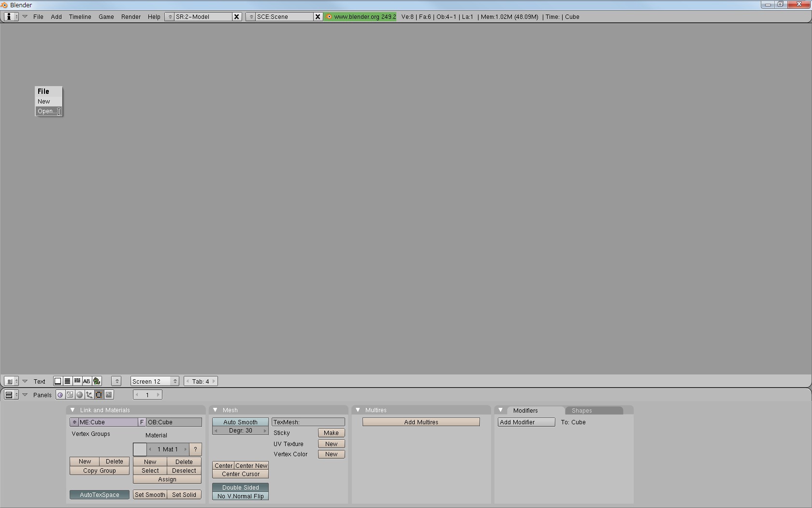Click the Buttons window type icon

11,395
